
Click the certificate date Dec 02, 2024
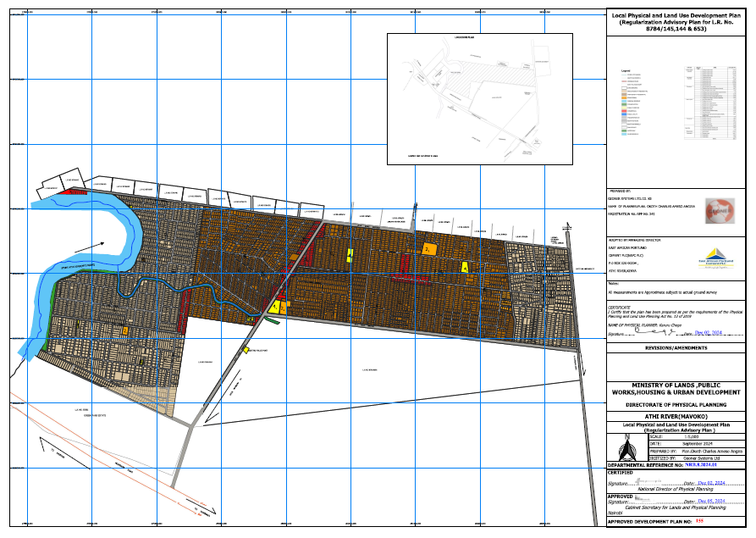709,332
